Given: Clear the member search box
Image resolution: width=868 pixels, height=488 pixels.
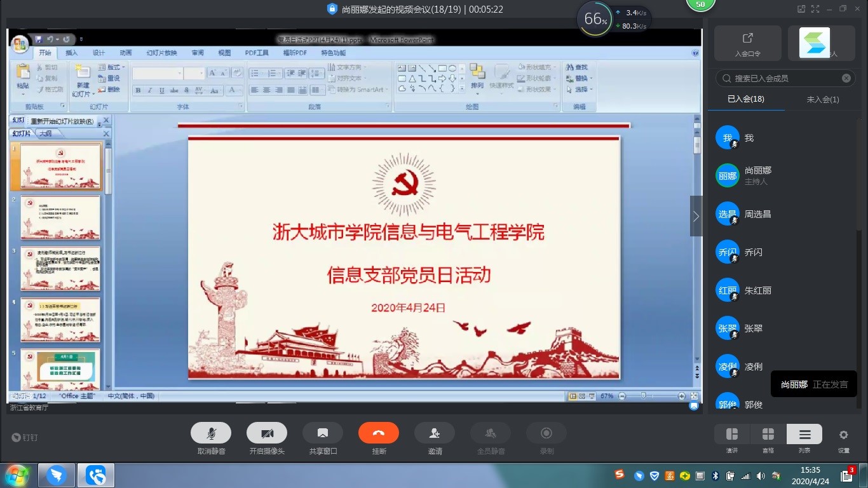Looking at the screenshot, I should (x=846, y=78).
